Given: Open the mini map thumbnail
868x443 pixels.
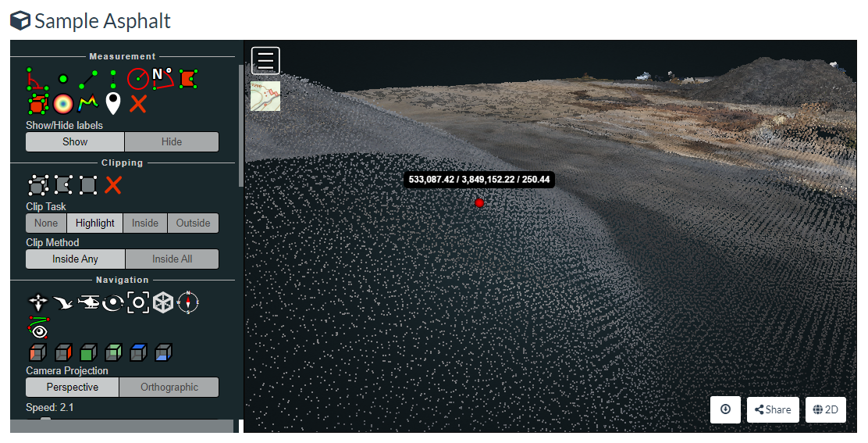Looking at the screenshot, I should tap(265, 96).
